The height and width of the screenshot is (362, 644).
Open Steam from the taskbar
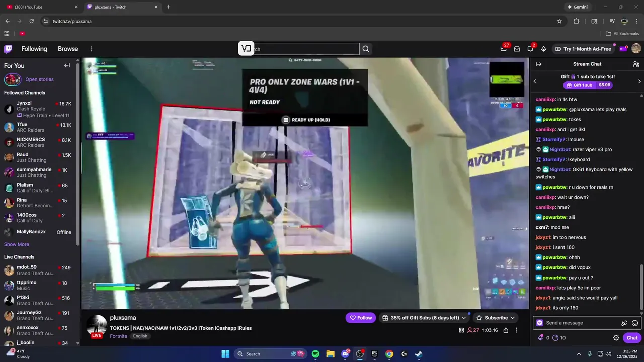tap(419, 354)
